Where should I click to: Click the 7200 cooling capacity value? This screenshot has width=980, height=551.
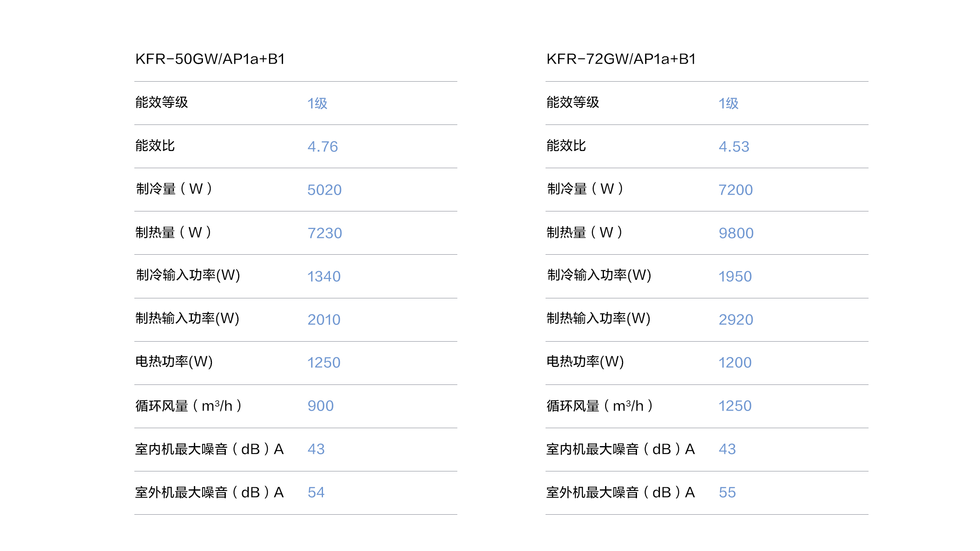735,190
